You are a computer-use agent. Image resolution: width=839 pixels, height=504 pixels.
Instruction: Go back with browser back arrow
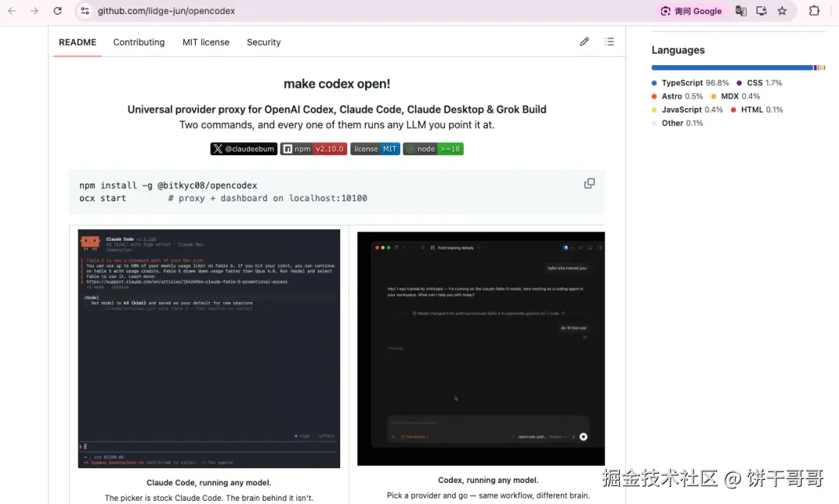(x=12, y=11)
